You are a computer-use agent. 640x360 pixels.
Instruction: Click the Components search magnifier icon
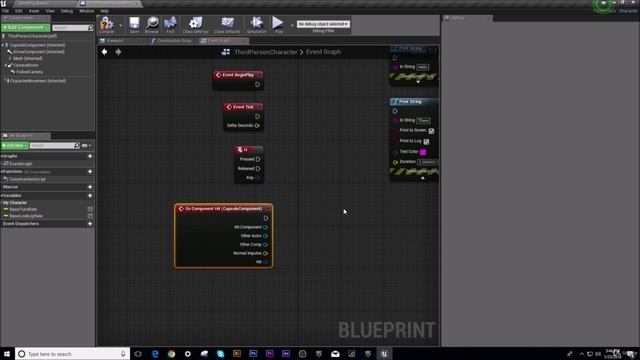click(x=90, y=28)
